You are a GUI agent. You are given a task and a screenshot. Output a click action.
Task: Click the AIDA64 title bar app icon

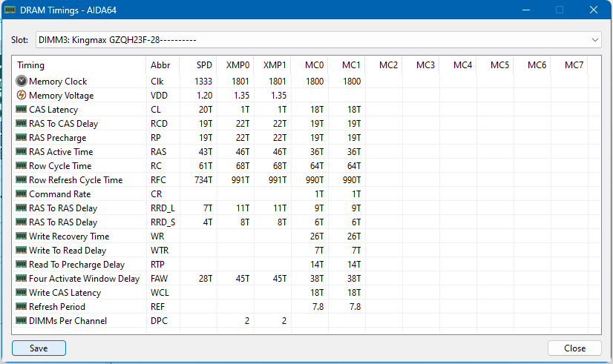[10, 10]
